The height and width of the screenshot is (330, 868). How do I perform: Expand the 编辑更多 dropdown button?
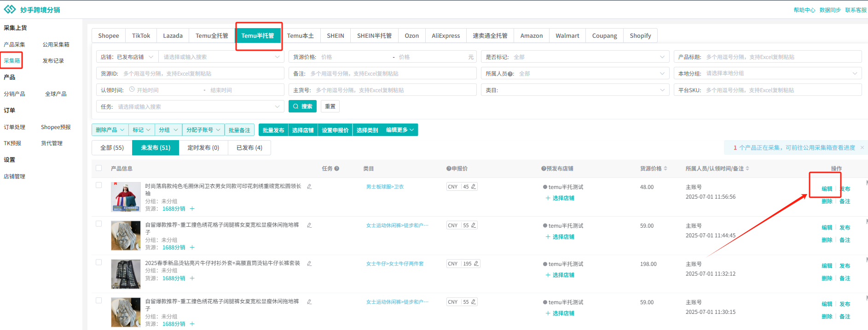400,130
